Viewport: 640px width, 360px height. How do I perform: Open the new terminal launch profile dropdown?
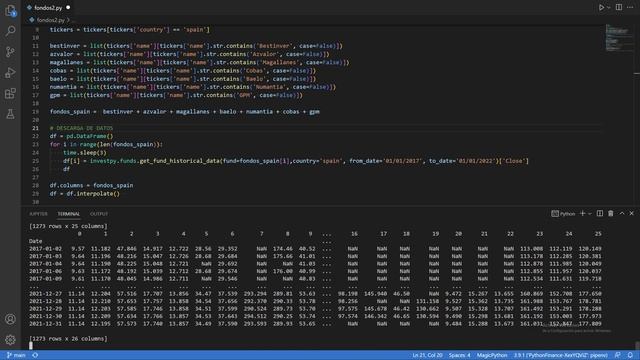pos(590,213)
